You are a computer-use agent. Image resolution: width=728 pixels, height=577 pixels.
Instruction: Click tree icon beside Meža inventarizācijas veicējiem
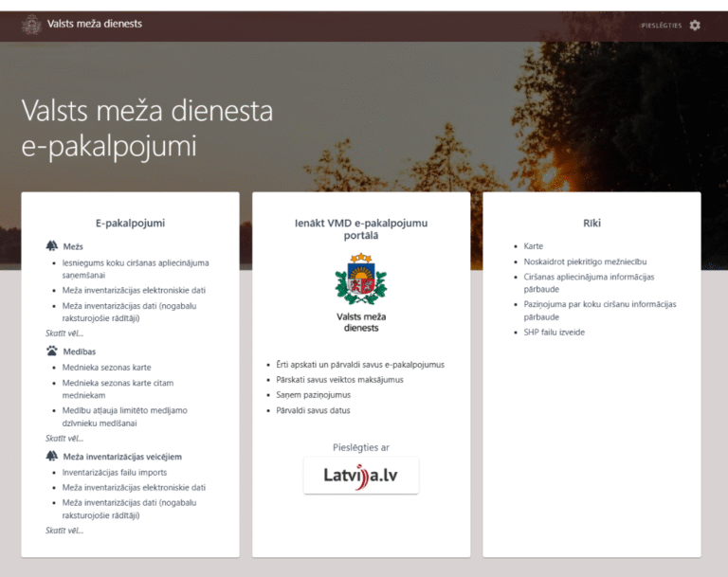pos(52,456)
